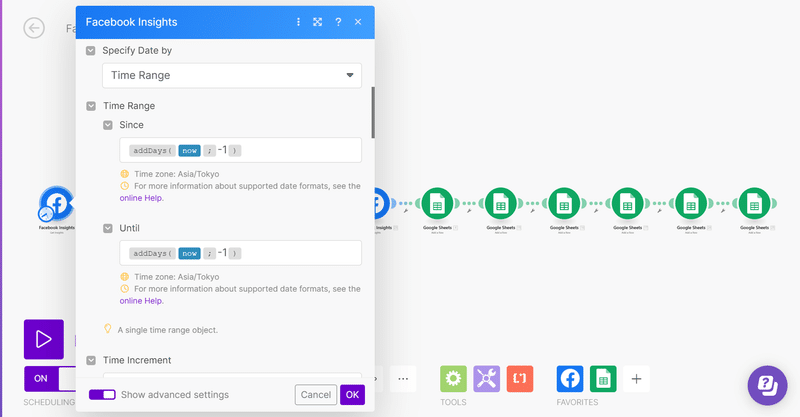The image size is (800, 417).
Task: Open the clock schedule badge on the Facebook module
Action: 45,213
